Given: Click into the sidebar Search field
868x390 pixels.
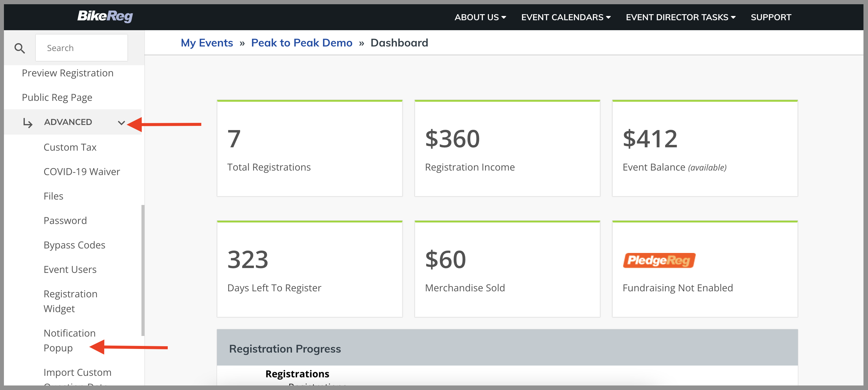Looking at the screenshot, I should 82,48.
